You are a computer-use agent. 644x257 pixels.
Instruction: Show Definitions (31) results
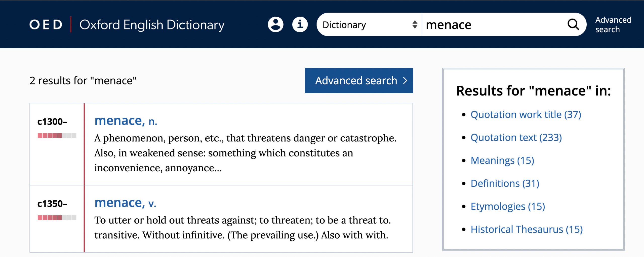coord(505,183)
